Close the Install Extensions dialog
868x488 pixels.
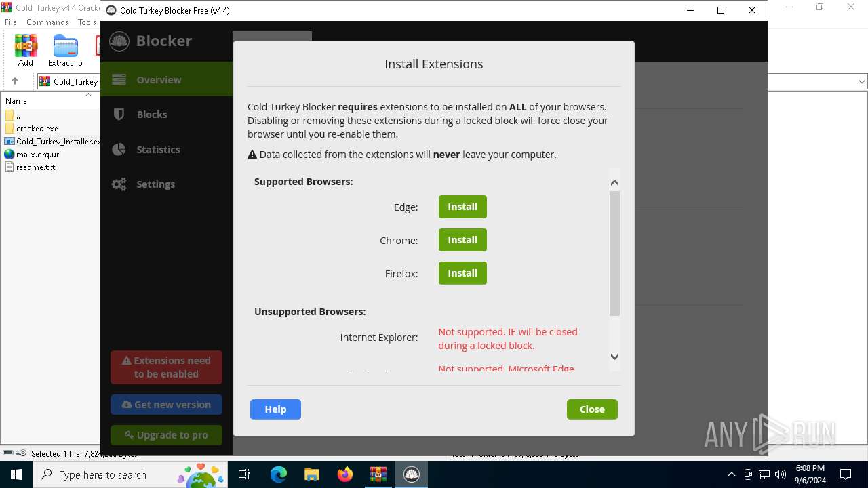click(592, 409)
